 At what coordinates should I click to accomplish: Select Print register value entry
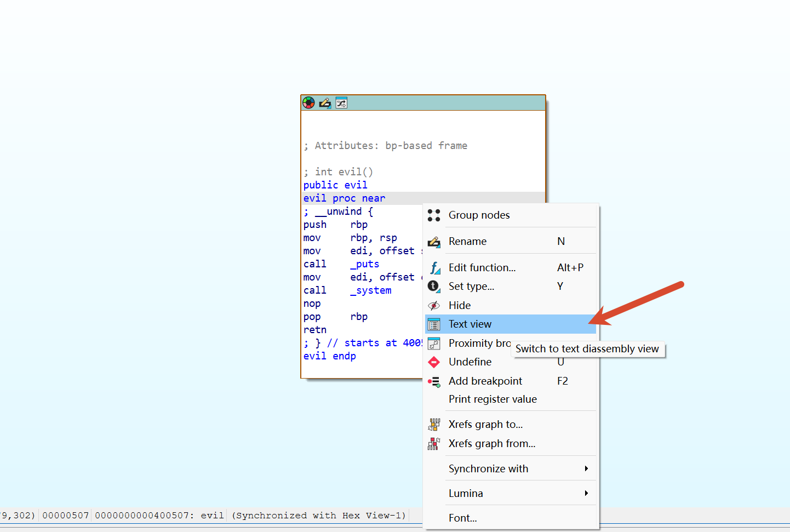(511, 399)
